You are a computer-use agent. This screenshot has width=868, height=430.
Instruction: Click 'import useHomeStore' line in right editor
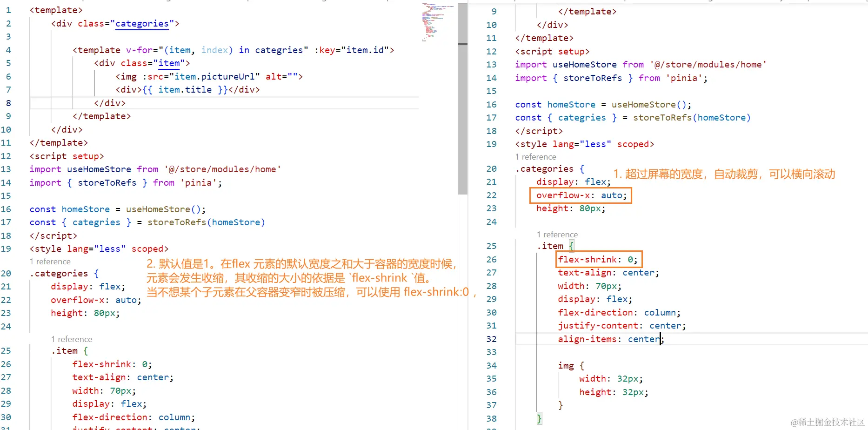pyautogui.click(x=641, y=65)
